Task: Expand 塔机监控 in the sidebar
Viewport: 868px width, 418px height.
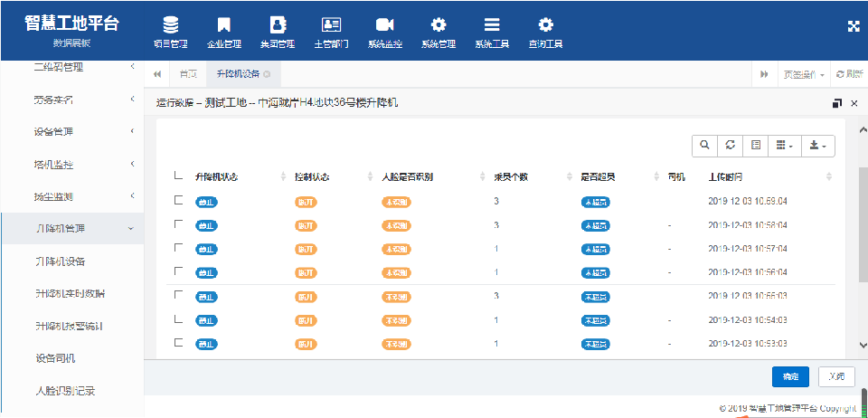Action: [x=72, y=164]
